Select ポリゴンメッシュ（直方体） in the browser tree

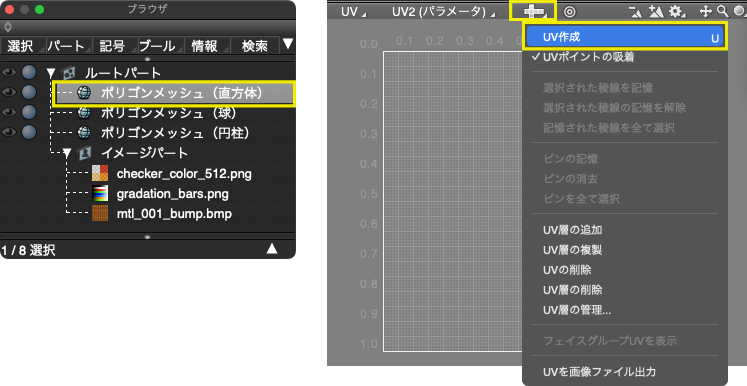[x=174, y=93]
